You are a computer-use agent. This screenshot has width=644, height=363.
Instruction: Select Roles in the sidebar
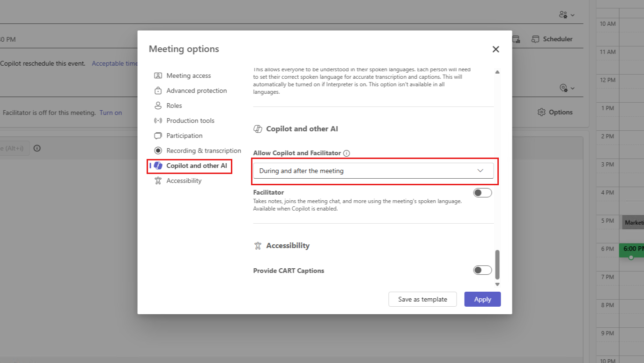pos(174,106)
